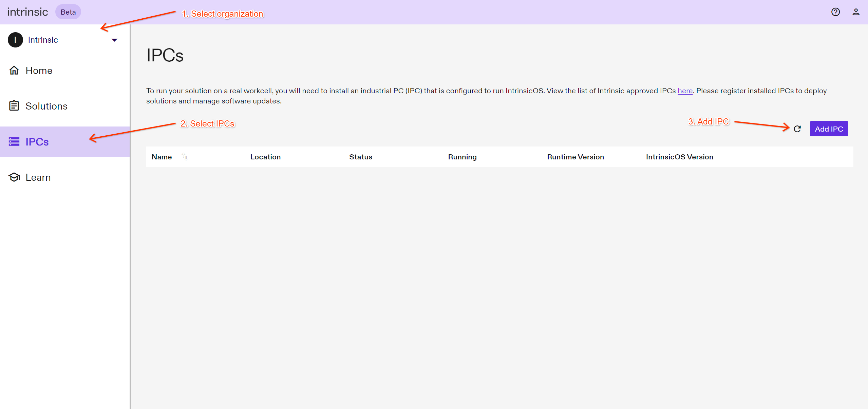Screen dimensions: 868x409
Task: Select the Solutions icon in the sidebar
Action: click(14, 106)
